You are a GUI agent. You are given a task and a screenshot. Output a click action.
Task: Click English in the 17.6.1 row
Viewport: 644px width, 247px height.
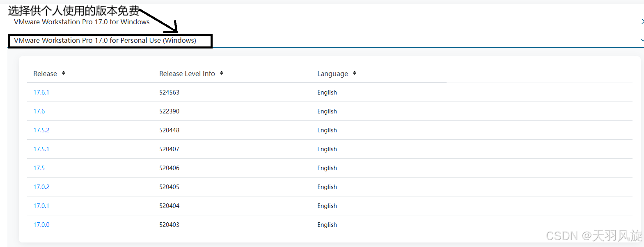327,92
